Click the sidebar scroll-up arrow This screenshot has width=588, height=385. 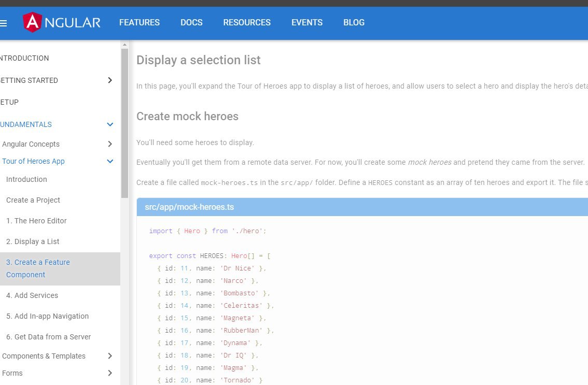click(124, 45)
